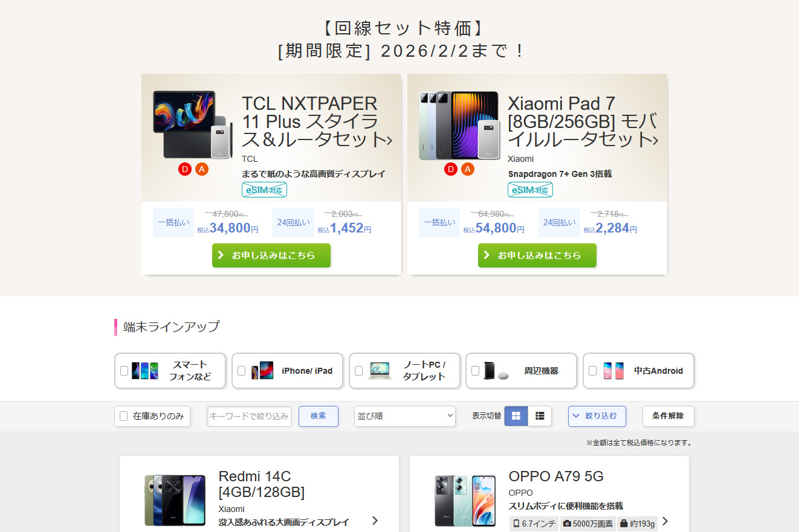
Task: Click red D badge under TCL tablet
Action: coord(185,169)
